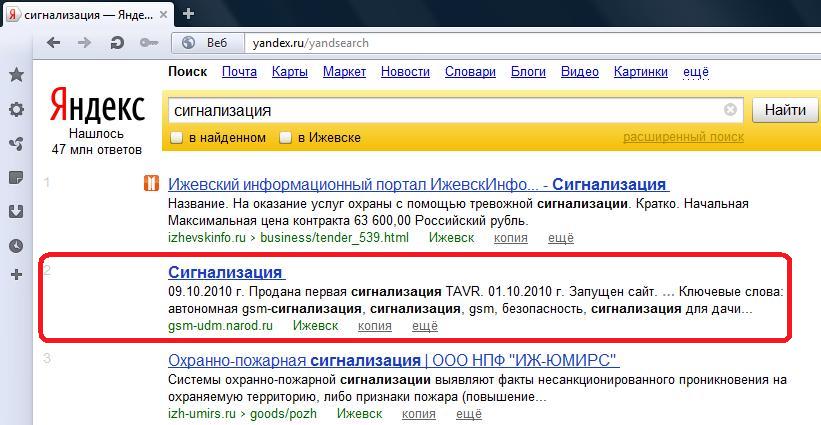
Task: Open копия for the izh-umirs.ru result
Action: 418,413
